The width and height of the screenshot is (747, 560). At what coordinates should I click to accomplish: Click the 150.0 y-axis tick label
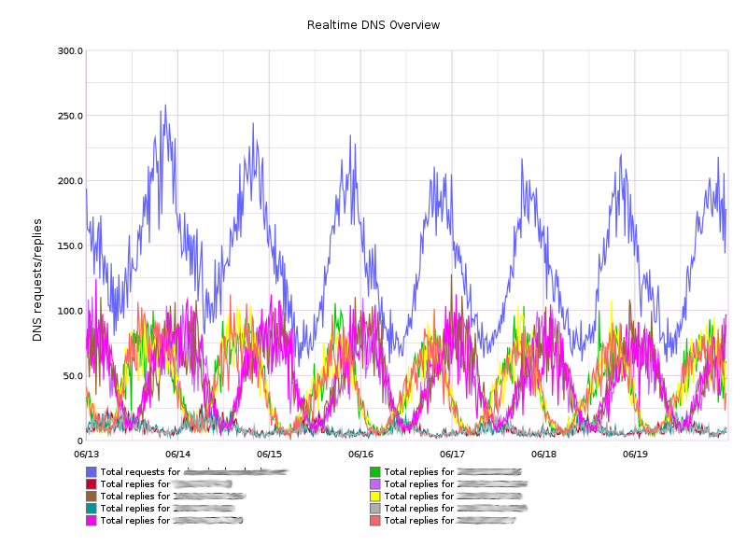tap(70, 246)
